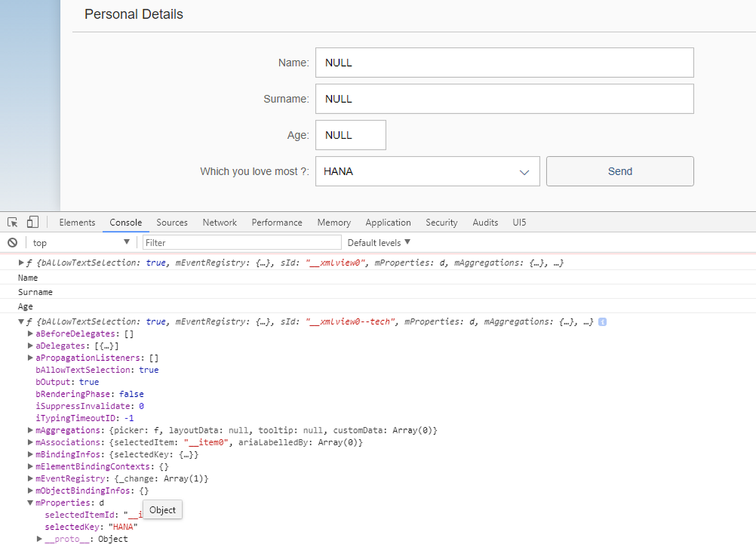Expand the mAggregations property
Image resolution: width=756 pixels, height=544 pixels.
pos(30,430)
